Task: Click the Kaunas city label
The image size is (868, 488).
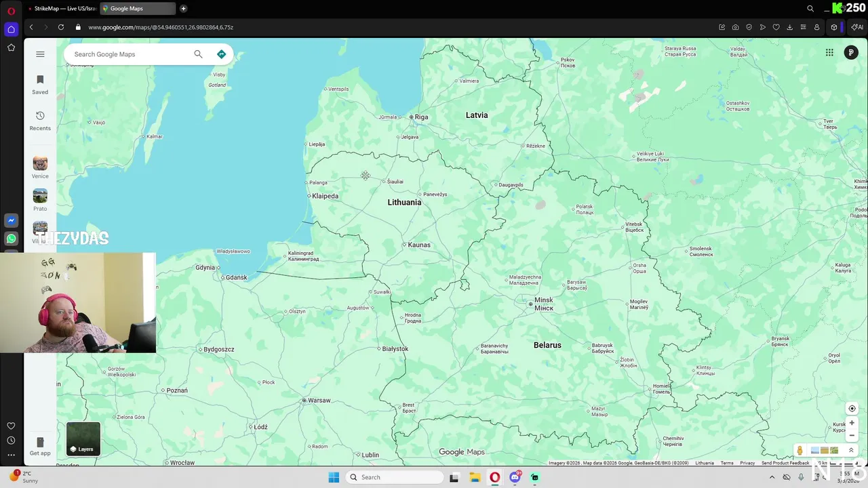Action: pos(419,245)
